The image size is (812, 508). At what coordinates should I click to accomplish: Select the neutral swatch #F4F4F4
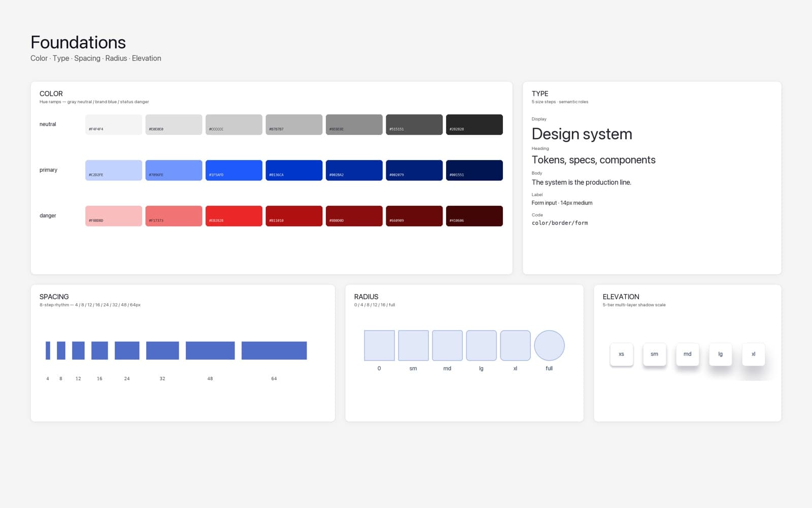click(114, 124)
